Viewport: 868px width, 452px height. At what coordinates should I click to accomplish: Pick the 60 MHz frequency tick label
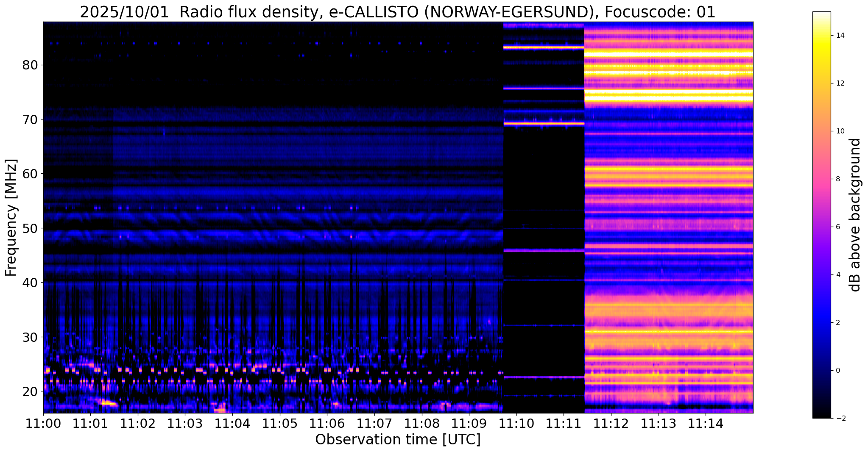click(x=30, y=174)
